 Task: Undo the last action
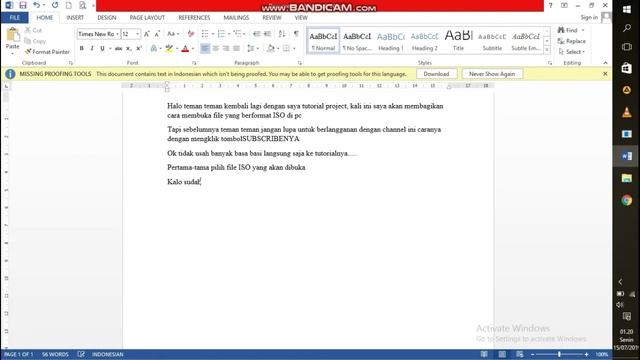(36, 5)
